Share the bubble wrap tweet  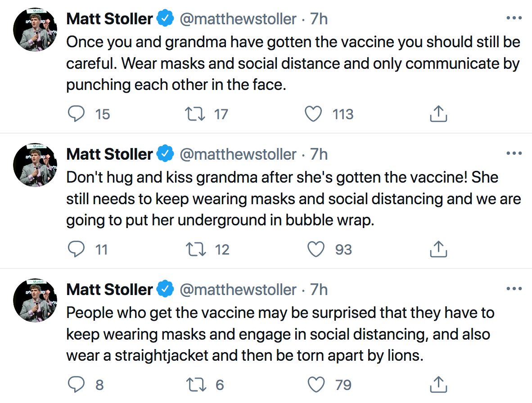438,249
